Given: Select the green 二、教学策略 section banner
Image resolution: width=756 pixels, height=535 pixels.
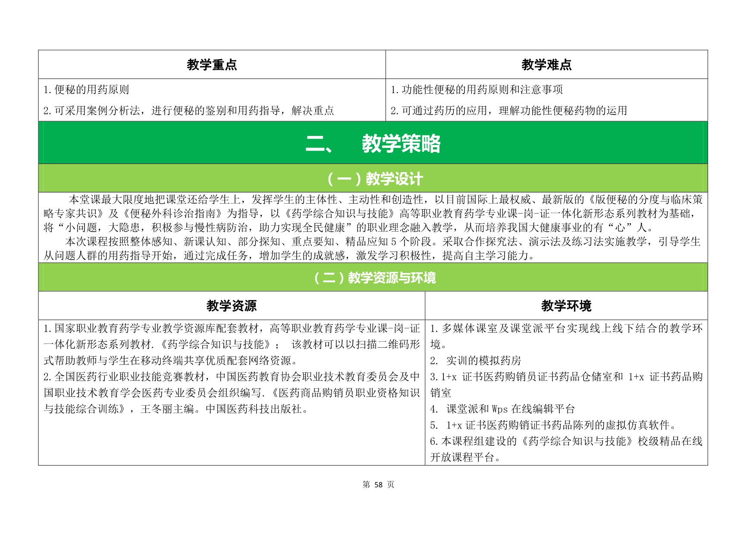Looking at the screenshot, I should pos(373,143).
